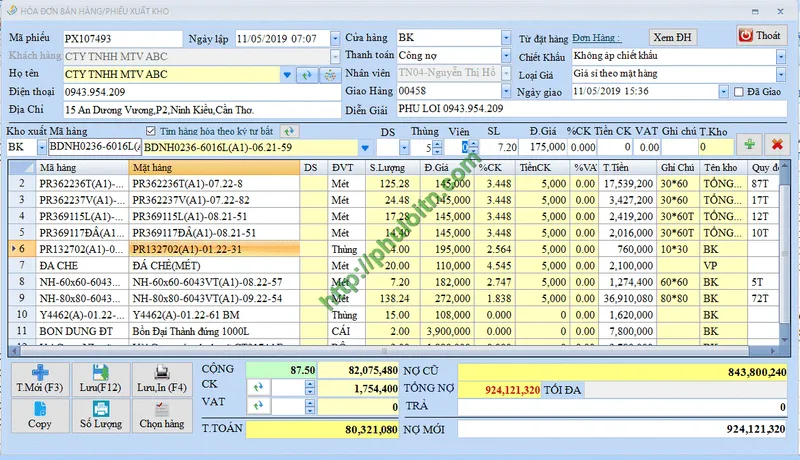This screenshot has width=800, height=460.
Task: Click the T.Tiền cell 36,910,080
Action: (x=628, y=298)
